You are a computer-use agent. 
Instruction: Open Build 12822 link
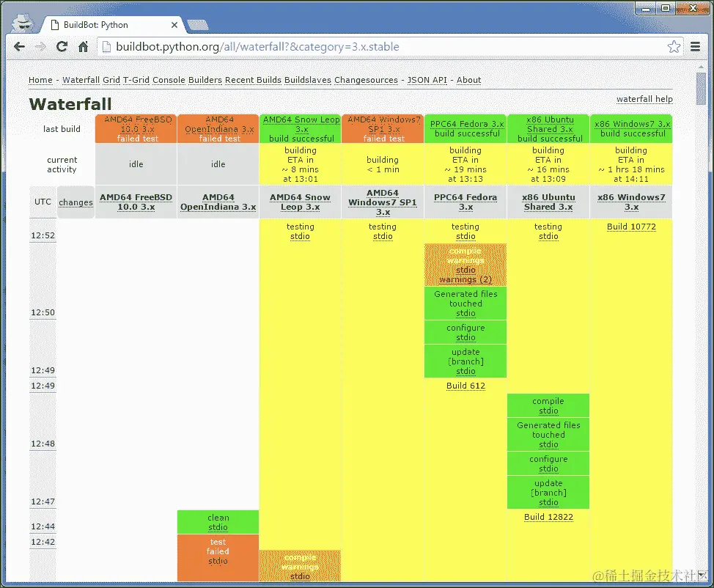(x=549, y=517)
